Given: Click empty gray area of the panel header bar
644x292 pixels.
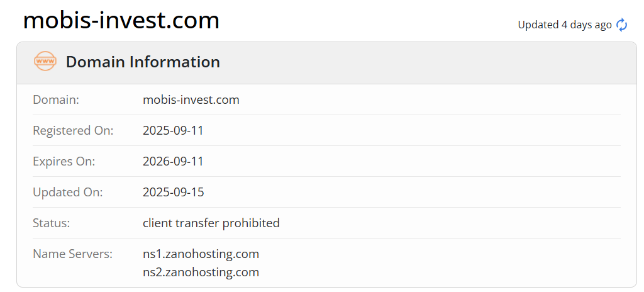Looking at the screenshot, I should 428,62.
